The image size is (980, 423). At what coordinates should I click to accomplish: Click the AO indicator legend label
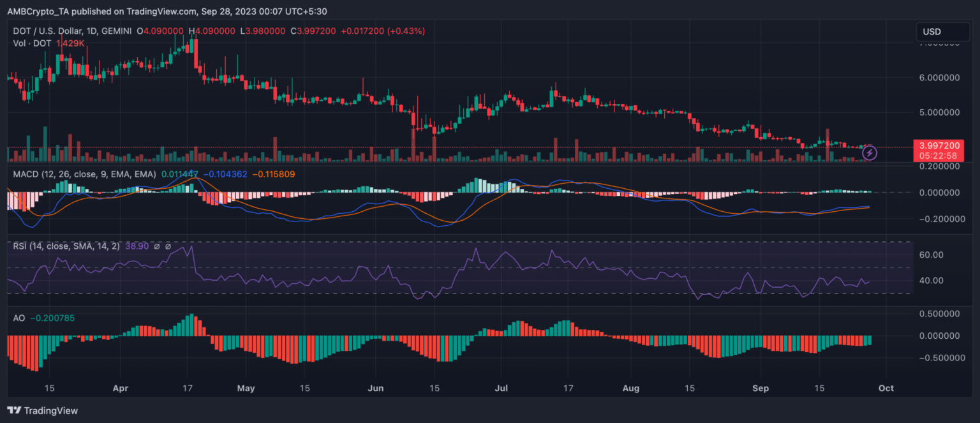19,318
